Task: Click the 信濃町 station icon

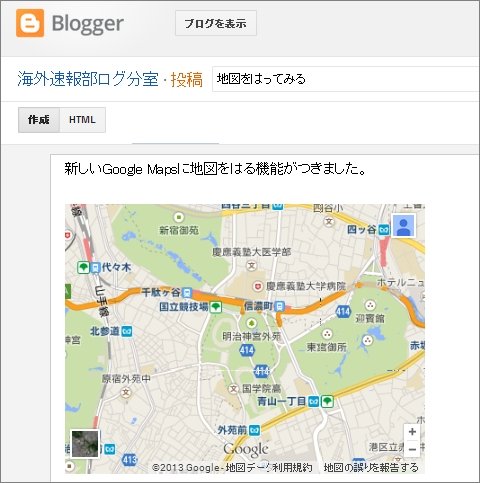Action: [280, 306]
